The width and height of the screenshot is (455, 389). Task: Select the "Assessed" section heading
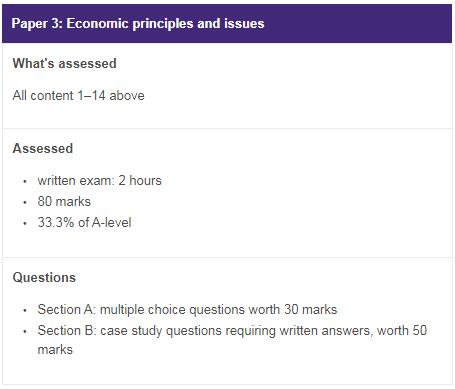pos(43,148)
